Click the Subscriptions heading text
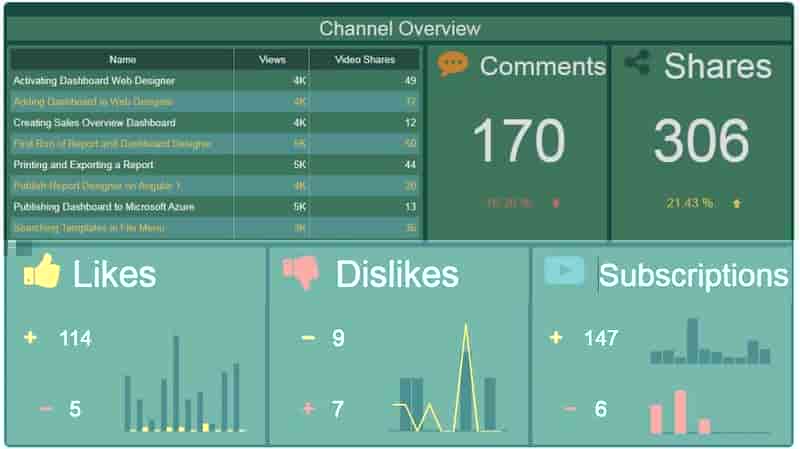Viewport: 800px width, 449px height. (693, 276)
